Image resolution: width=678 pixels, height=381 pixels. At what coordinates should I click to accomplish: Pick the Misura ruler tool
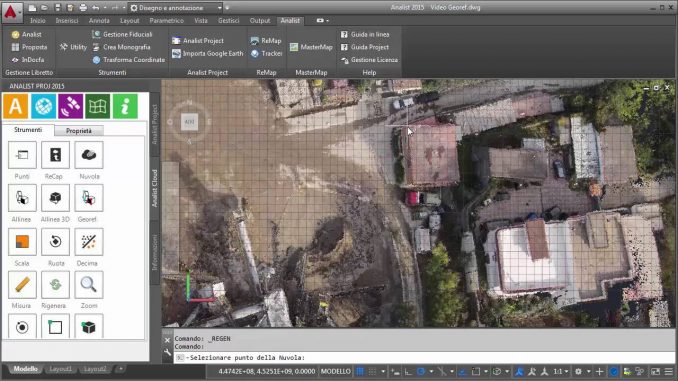22,285
